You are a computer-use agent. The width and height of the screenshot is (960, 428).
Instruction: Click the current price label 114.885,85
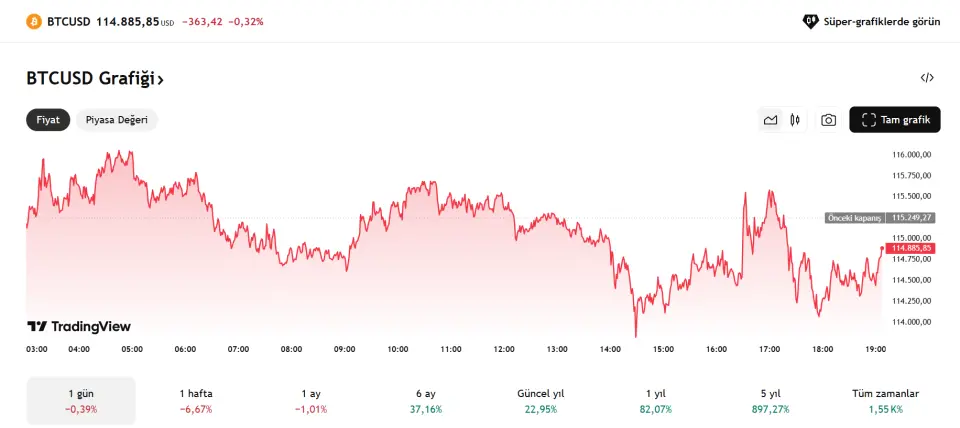pyautogui.click(x=913, y=248)
